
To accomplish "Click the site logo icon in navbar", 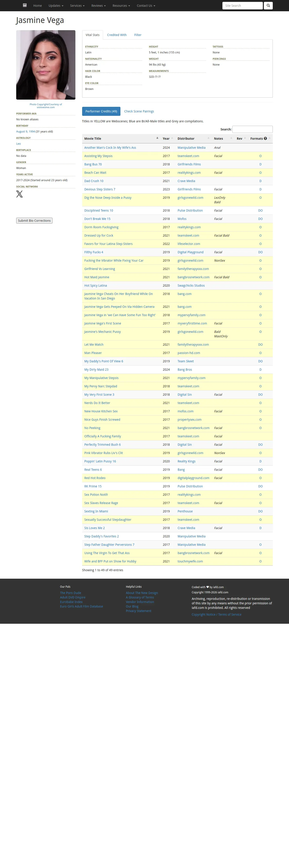I will [25, 5].
